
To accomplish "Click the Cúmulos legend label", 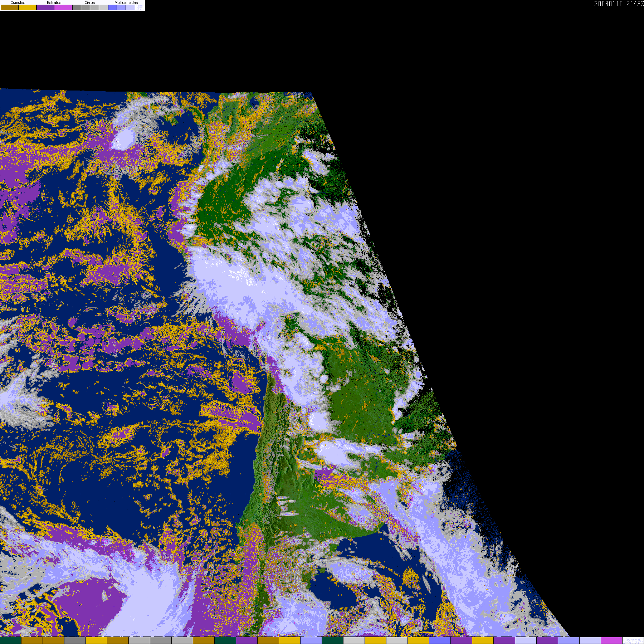I will click(18, 3).
